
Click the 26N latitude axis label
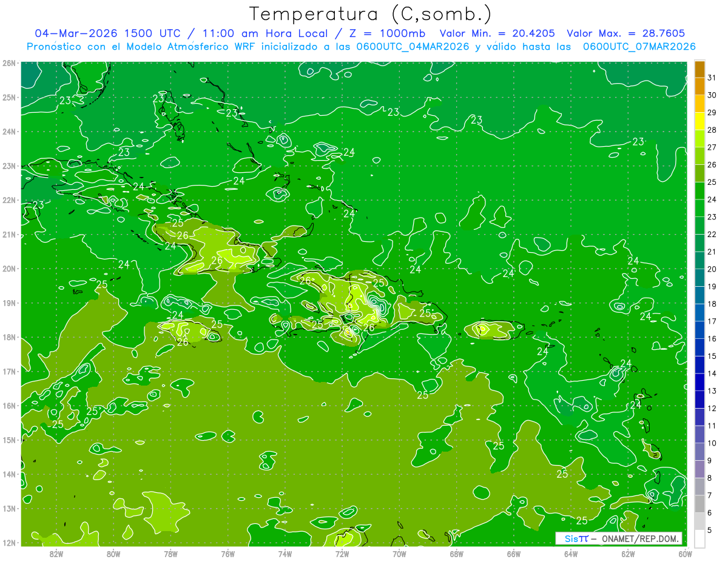[x=9, y=63]
